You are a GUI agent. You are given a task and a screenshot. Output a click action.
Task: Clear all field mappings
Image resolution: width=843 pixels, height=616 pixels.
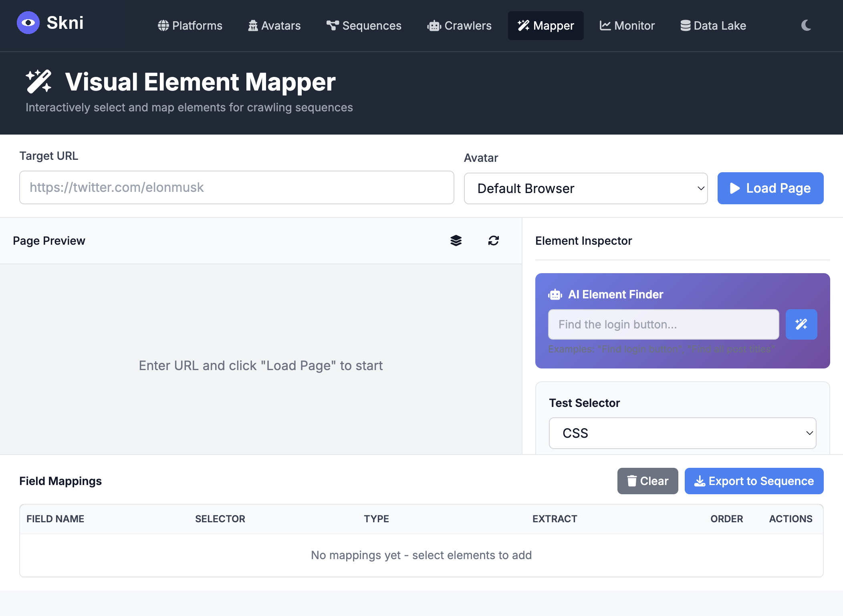pyautogui.click(x=647, y=481)
